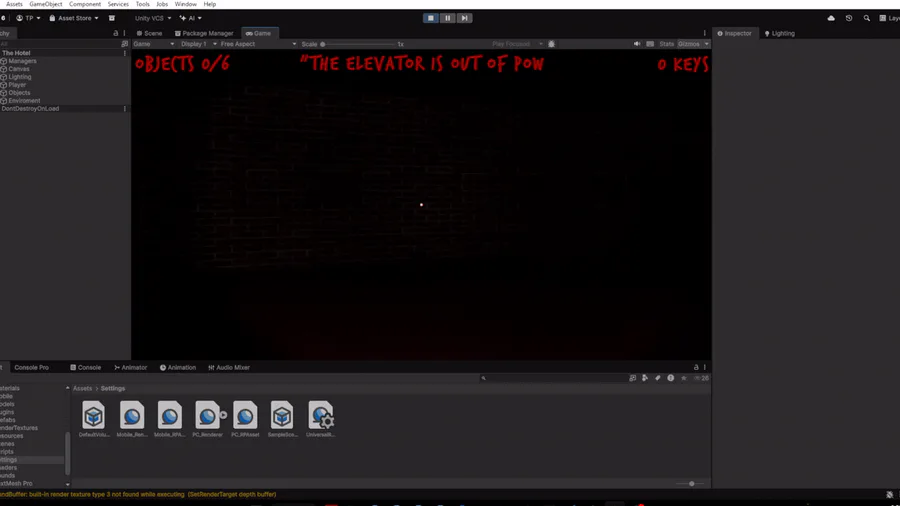The image size is (900, 506).
Task: Open the Unity VCS dropdown
Action: tap(153, 18)
